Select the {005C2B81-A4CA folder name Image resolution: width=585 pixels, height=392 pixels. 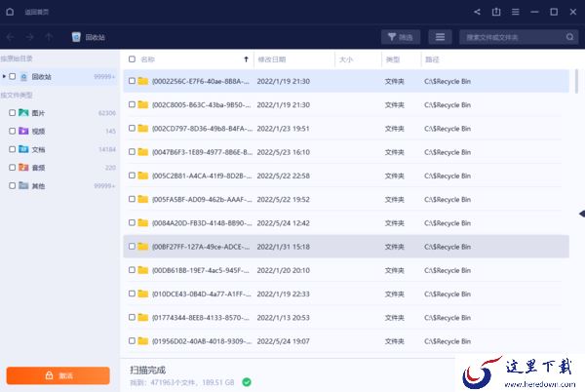pyautogui.click(x=202, y=176)
